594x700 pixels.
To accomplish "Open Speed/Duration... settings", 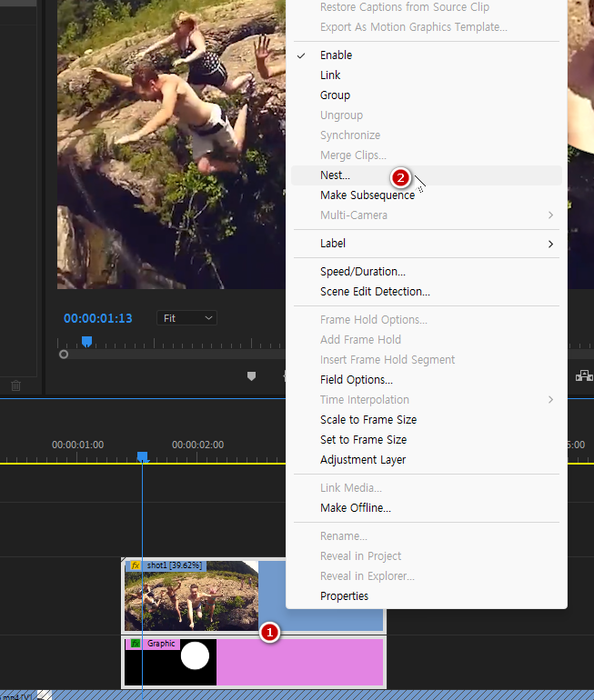I will click(362, 272).
